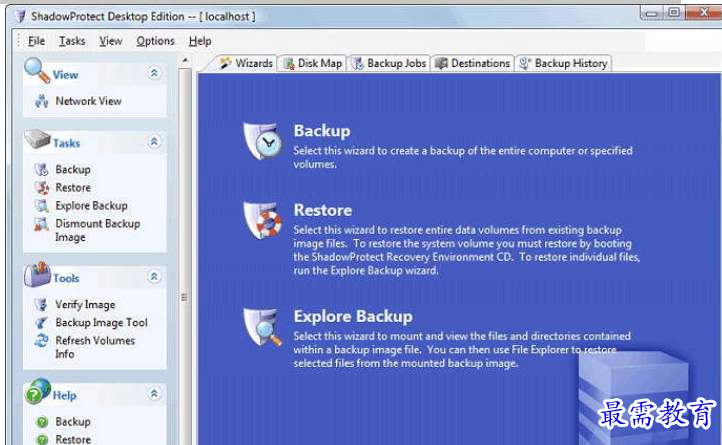Click the Refresh Volumes Info icon
722x445 pixels.
(41, 341)
